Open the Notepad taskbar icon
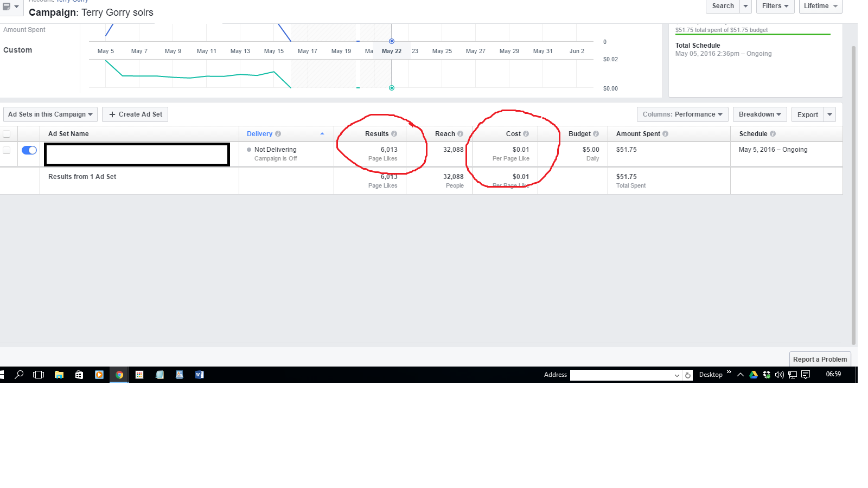868x488 pixels. tap(159, 374)
